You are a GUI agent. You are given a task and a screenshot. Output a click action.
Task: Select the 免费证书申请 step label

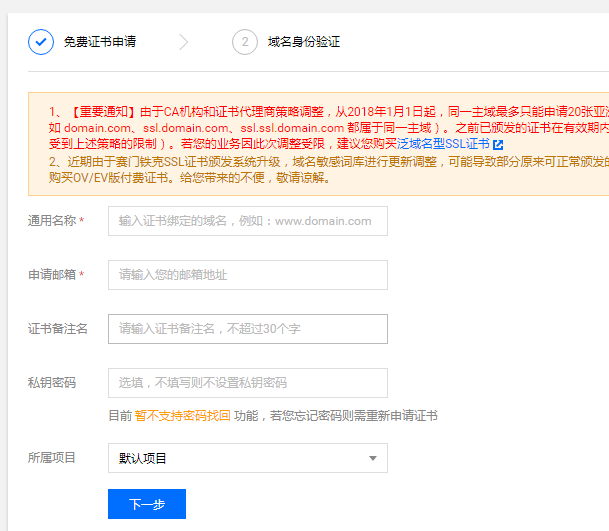[x=100, y=42]
